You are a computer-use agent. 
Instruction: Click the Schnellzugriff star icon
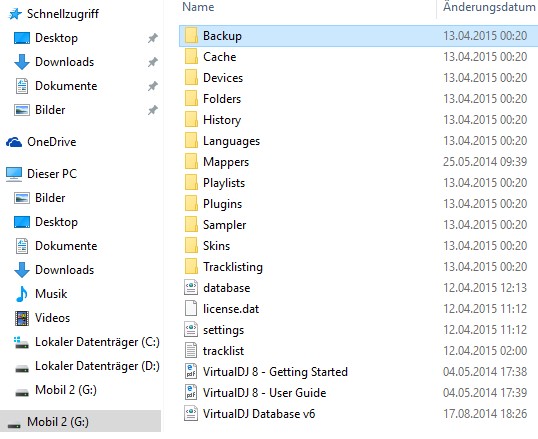click(x=15, y=14)
